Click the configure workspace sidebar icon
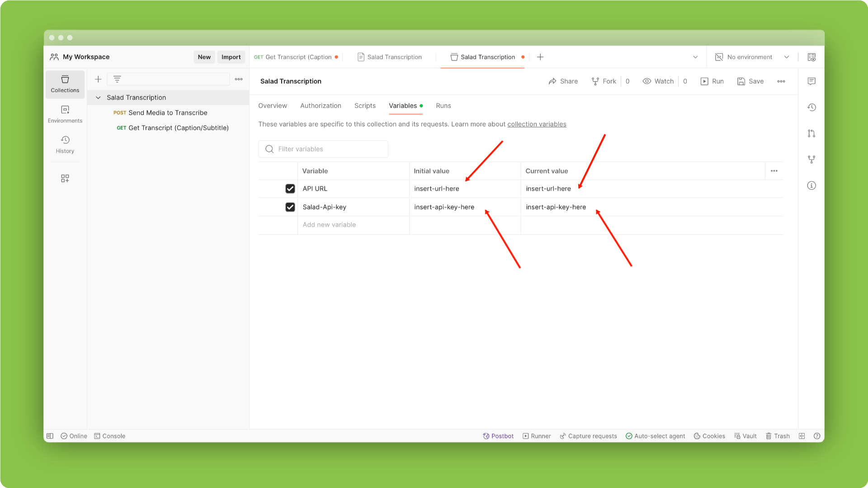The image size is (868, 488). coord(65,178)
